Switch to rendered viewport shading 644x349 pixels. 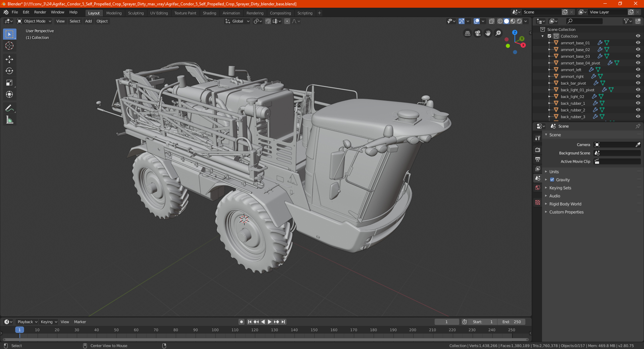tap(519, 21)
